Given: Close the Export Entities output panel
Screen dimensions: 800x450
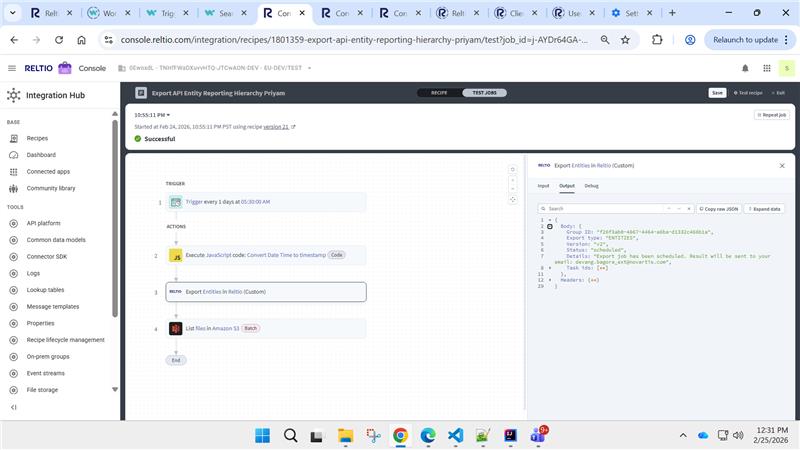Looking at the screenshot, I should pyautogui.click(x=782, y=166).
